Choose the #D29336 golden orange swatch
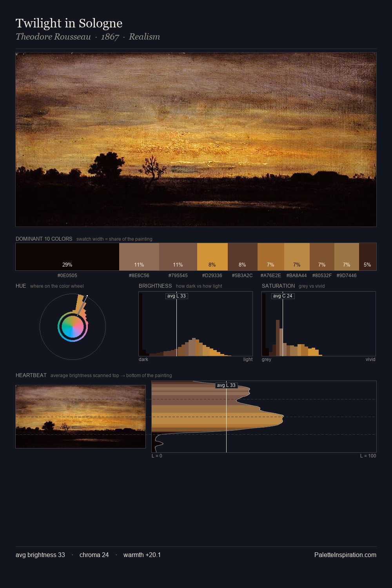This screenshot has width=392, height=588. tap(212, 257)
